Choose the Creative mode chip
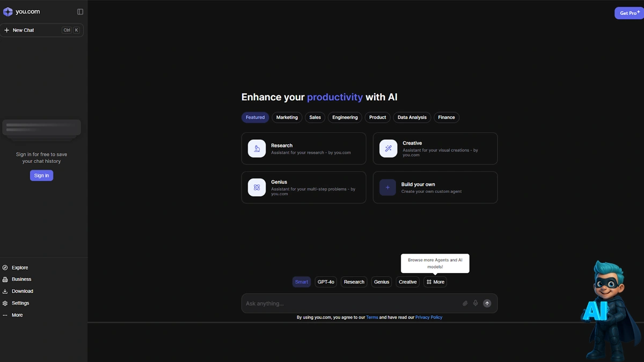 click(x=408, y=282)
